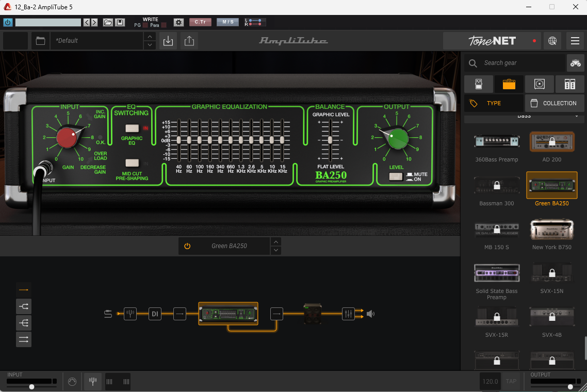Select the 360Bass Preamp amp
This screenshot has height=392, width=587.
497,141
